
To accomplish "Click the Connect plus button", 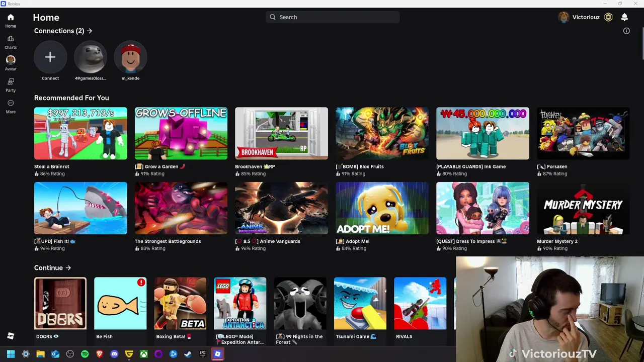I will tap(50, 57).
